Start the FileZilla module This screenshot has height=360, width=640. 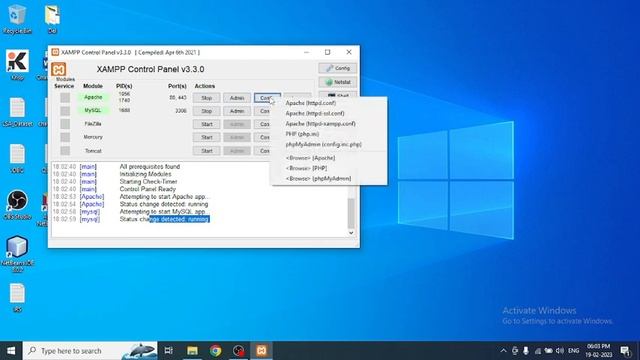(207, 124)
